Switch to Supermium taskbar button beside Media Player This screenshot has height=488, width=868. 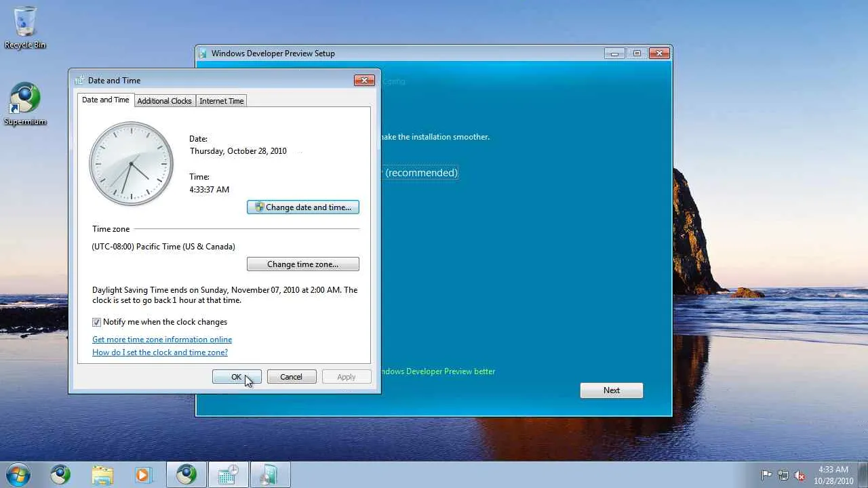coord(186,474)
